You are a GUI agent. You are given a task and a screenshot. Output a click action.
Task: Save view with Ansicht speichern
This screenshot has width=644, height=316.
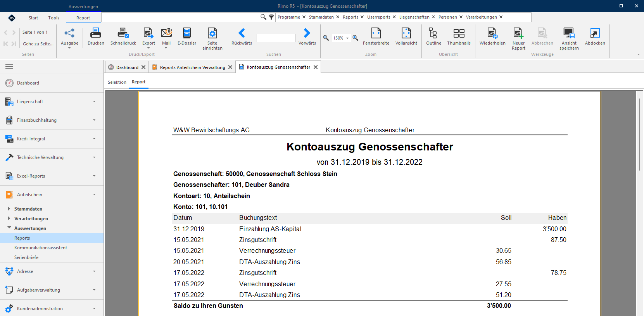(x=569, y=39)
